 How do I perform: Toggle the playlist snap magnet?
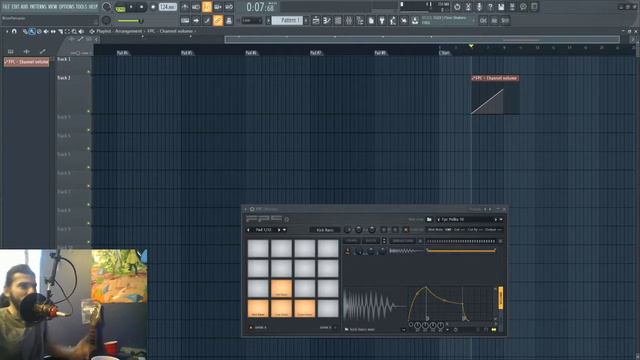point(14,31)
